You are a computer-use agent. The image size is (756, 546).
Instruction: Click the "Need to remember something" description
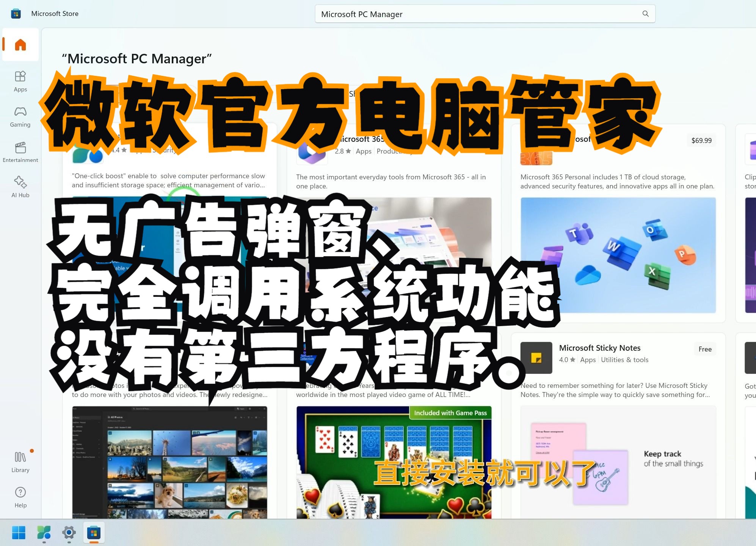pyautogui.click(x=615, y=390)
